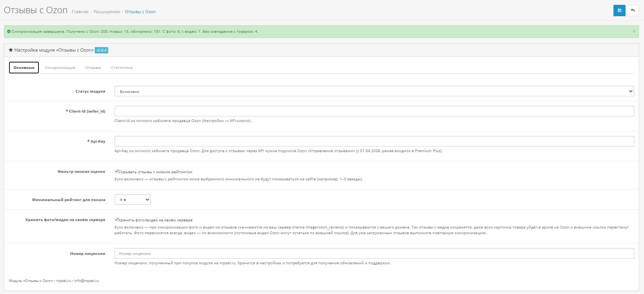Focus the Client-Id (seller_id) input field
The image size is (644, 294).
click(374, 111)
